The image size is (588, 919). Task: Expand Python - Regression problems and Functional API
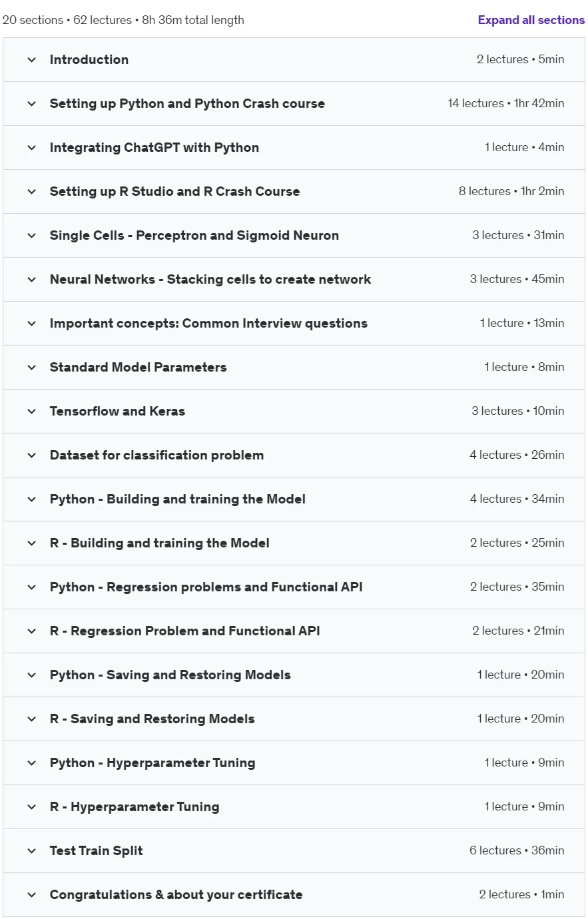[x=294, y=587]
